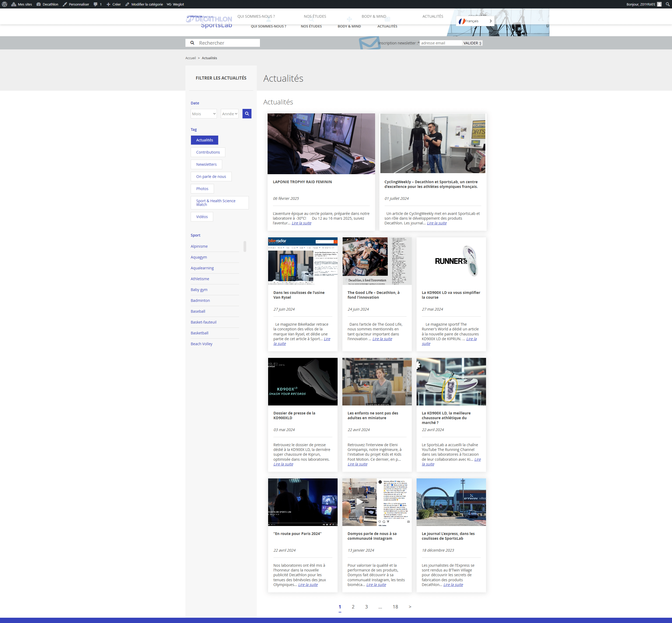Click the blue date filter search button
This screenshot has height=623, width=672.
(247, 114)
